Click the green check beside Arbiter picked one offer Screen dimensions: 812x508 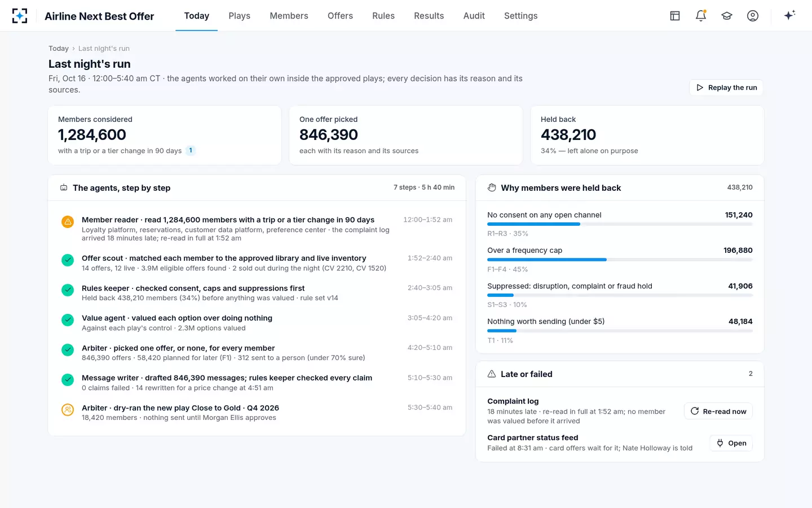pos(68,350)
